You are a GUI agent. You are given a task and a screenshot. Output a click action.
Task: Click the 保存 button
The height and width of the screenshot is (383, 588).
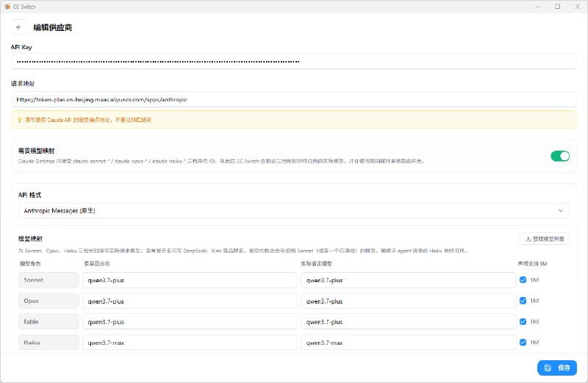[x=557, y=368]
